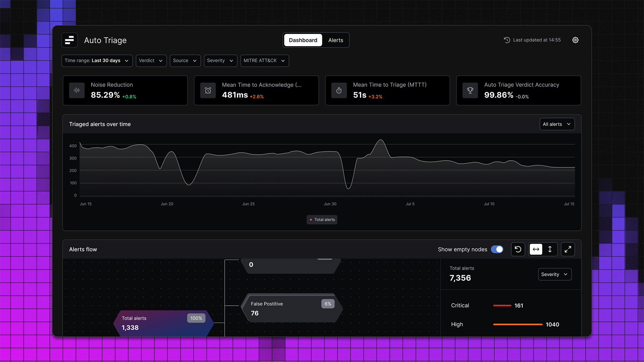Click the Noise Reduction waveform icon

[x=77, y=90]
